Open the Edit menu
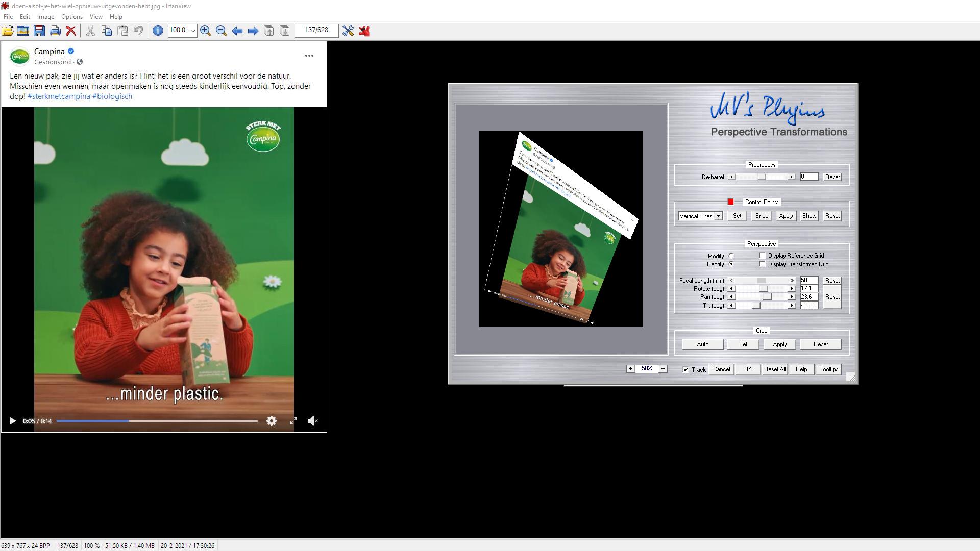Image resolution: width=980 pixels, height=551 pixels. pyautogui.click(x=24, y=17)
